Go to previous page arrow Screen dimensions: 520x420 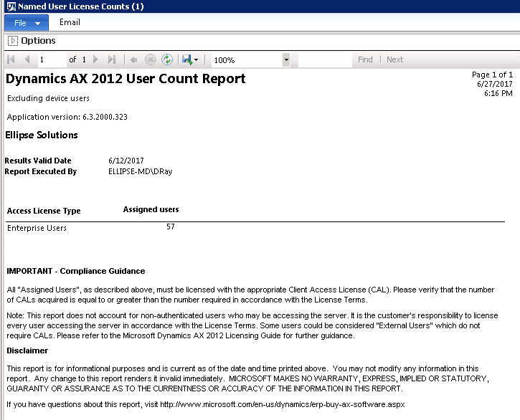click(27, 59)
